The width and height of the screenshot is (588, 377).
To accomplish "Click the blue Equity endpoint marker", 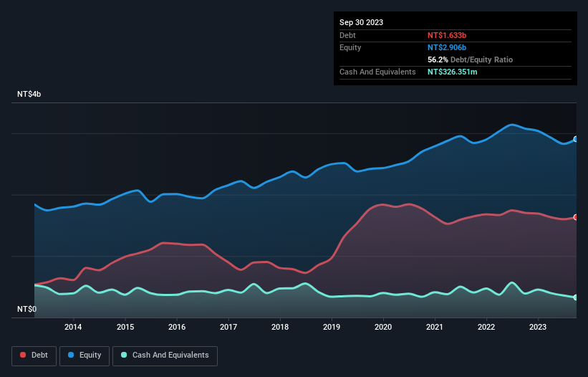I will 576,139.
